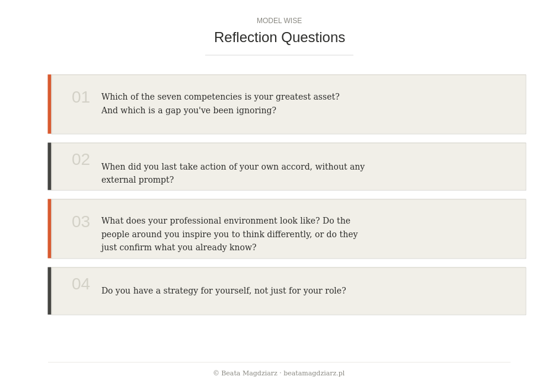
Task: Click the MODEL WISE label at top
Action: coord(279,21)
